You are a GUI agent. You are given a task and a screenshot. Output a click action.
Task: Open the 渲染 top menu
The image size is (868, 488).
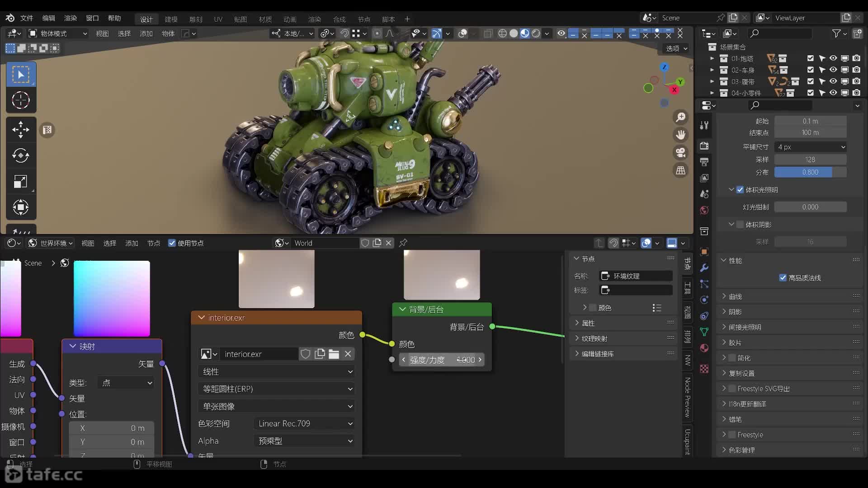[71, 18]
